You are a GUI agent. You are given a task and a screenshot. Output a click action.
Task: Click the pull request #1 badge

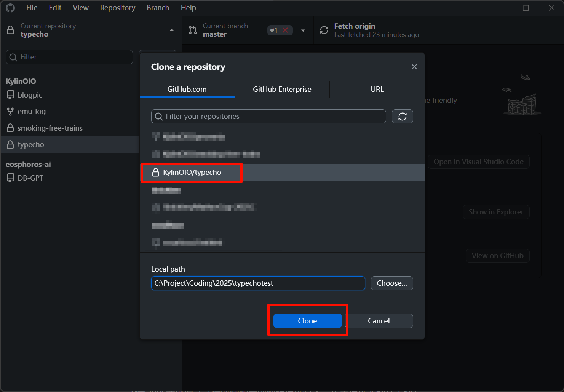[280, 30]
